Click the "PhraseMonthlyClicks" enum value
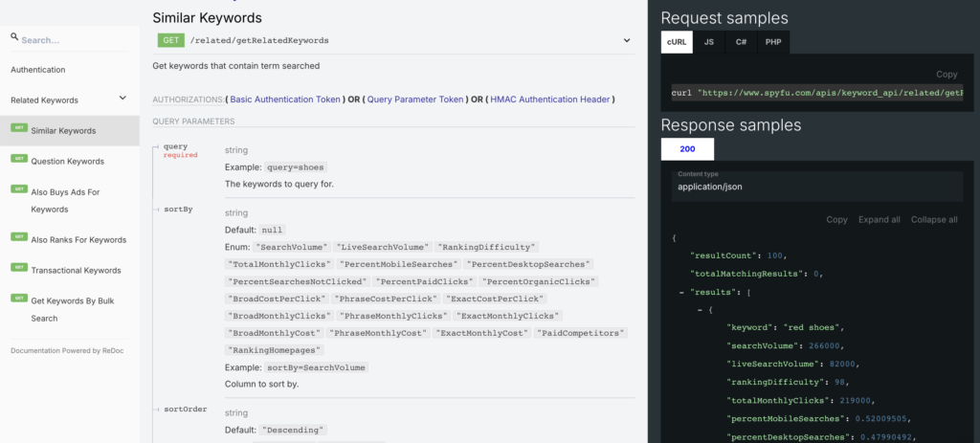Image resolution: width=980 pixels, height=443 pixels. [x=393, y=316]
